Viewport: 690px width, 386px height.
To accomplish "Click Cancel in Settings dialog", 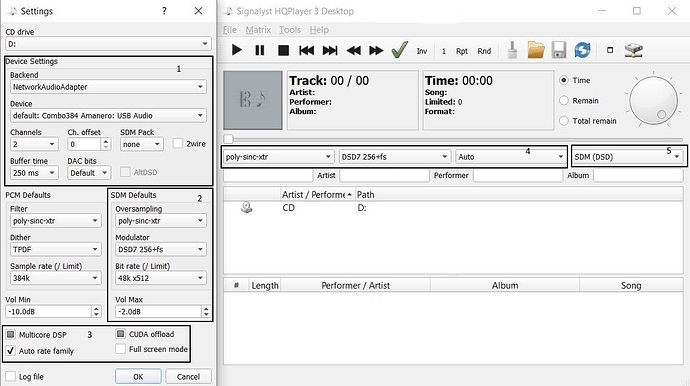I will point(188,377).
